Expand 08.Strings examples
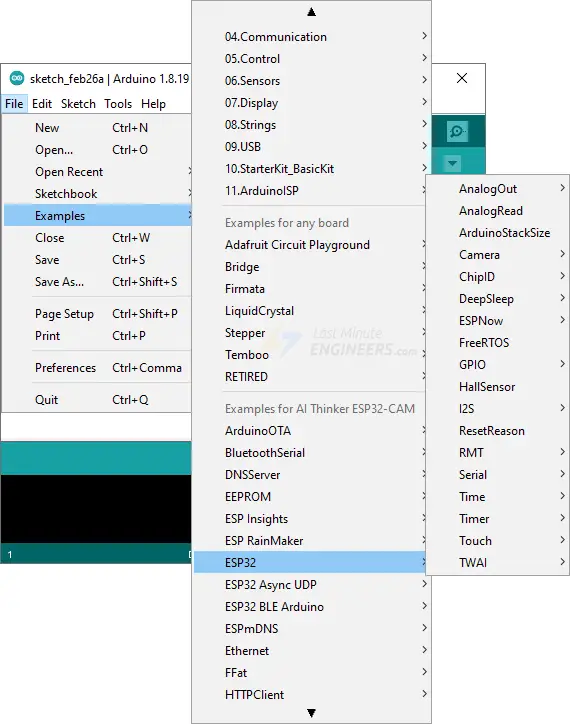This screenshot has width=570, height=724. pos(312,125)
